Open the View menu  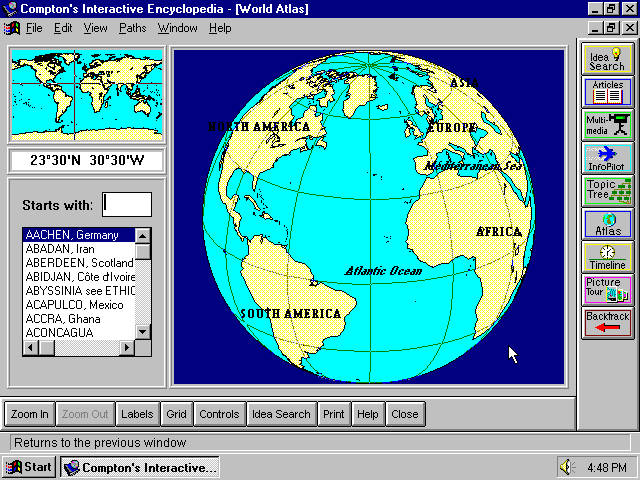95,28
